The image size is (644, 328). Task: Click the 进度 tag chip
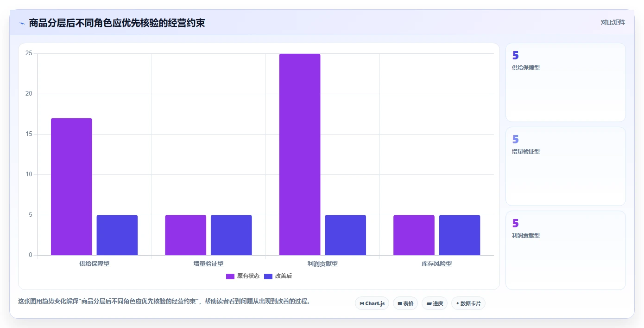(x=435, y=303)
